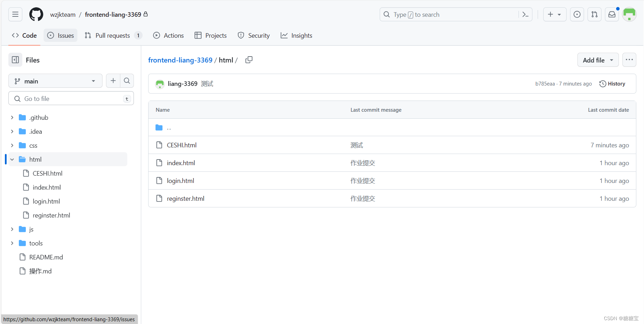Open your profile avatar menu
Image resolution: width=644 pixels, height=324 pixels.
(629, 14)
